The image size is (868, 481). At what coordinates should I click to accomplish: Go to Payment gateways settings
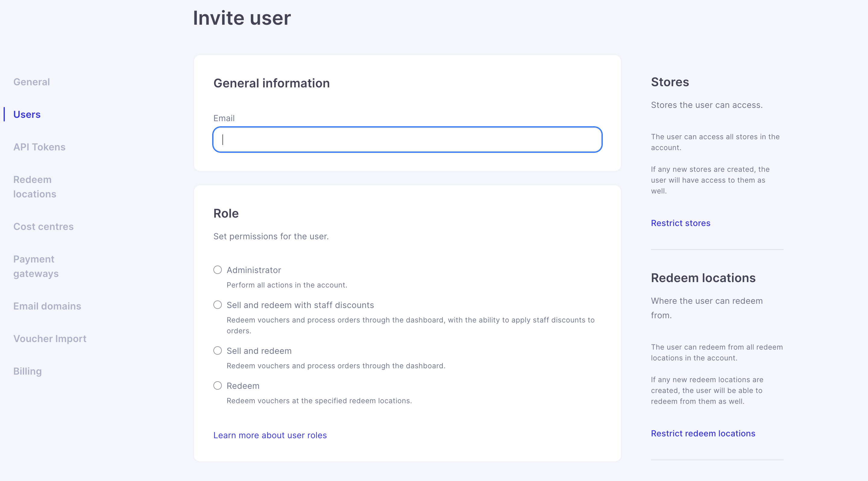click(36, 266)
